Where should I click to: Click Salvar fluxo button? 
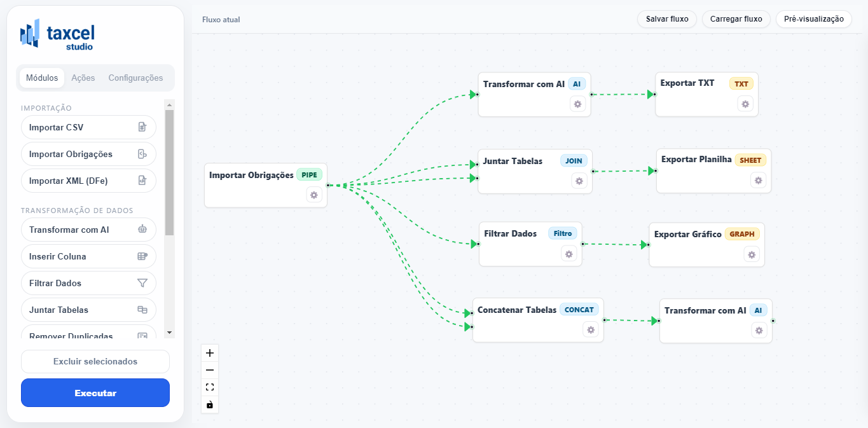(x=667, y=19)
